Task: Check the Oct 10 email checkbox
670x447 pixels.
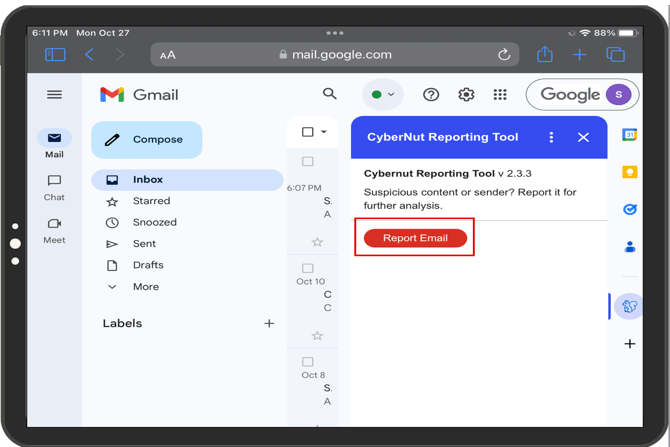Action: click(x=308, y=268)
